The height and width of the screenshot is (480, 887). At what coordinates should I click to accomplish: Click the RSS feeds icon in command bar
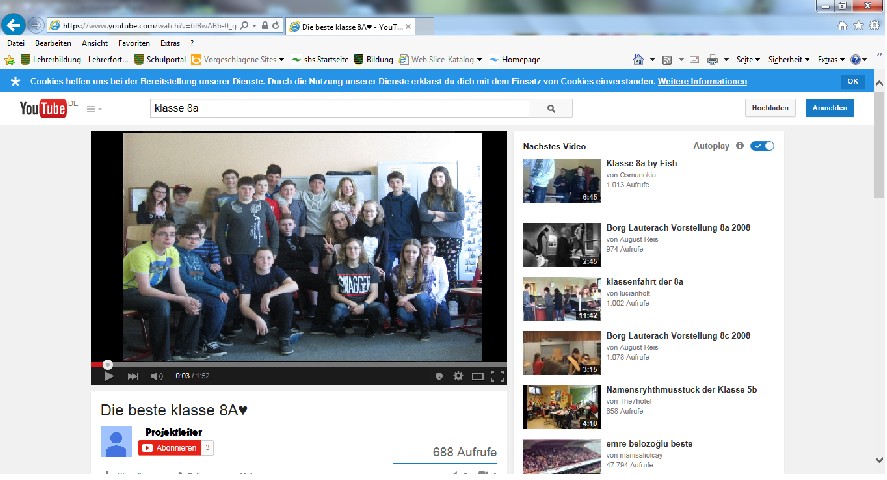667,59
